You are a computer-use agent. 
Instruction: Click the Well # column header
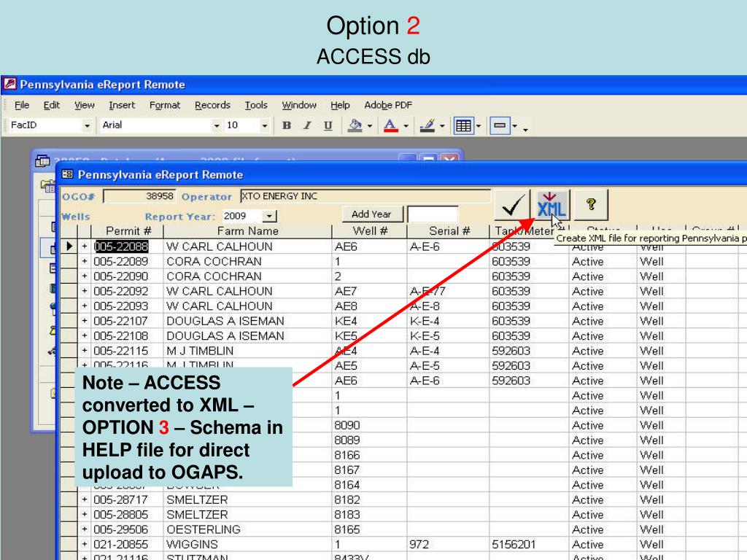coord(370,231)
